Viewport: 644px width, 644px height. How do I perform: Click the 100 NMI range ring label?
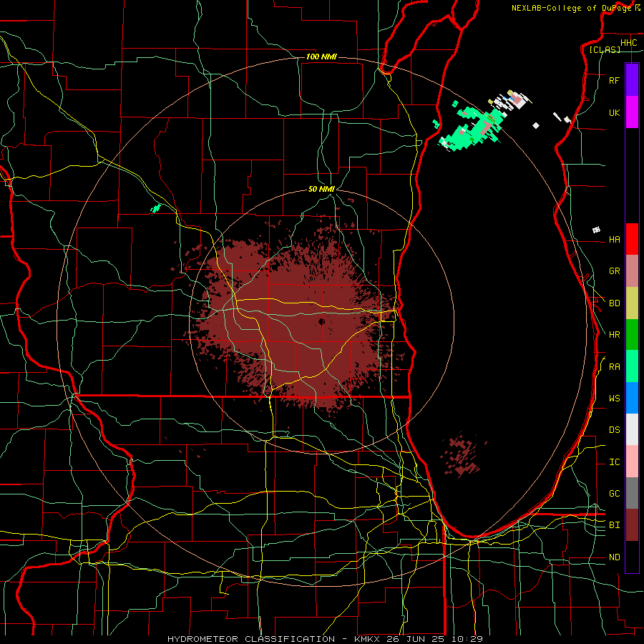pyautogui.click(x=321, y=57)
